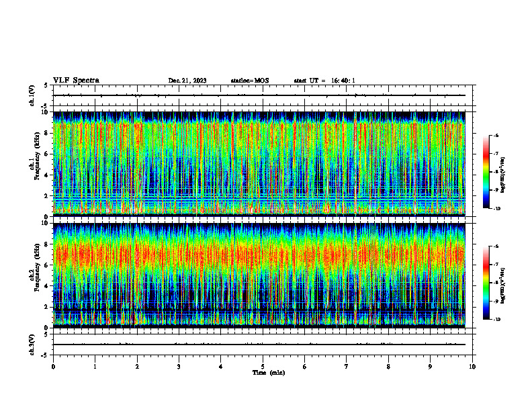Click the time axis tick label '10'

click(x=472, y=367)
